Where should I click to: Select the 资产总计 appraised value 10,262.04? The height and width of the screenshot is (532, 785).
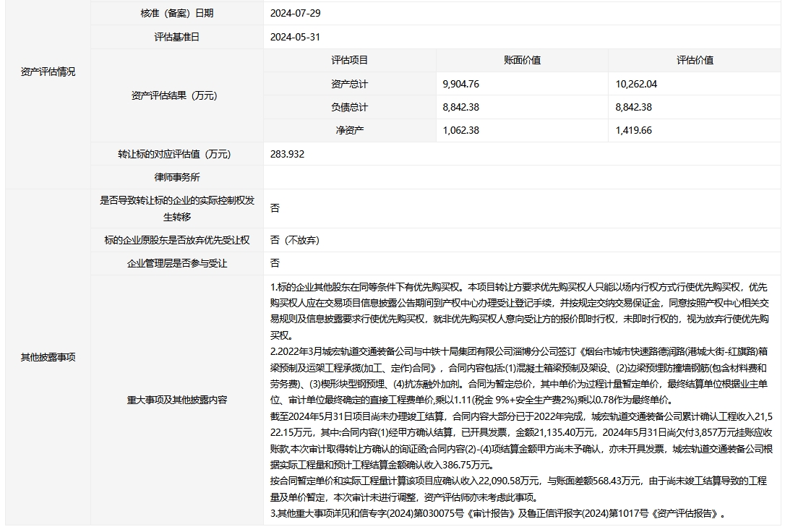point(636,84)
